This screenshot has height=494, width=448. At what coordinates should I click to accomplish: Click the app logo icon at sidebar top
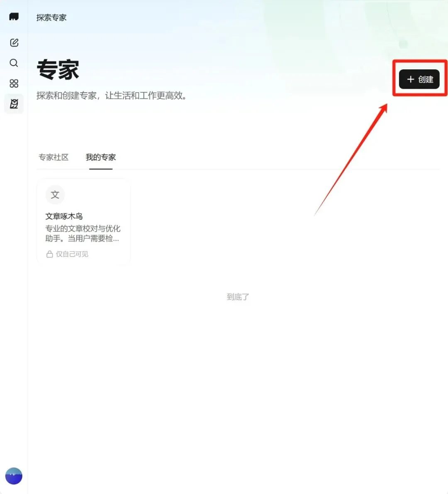tap(14, 17)
